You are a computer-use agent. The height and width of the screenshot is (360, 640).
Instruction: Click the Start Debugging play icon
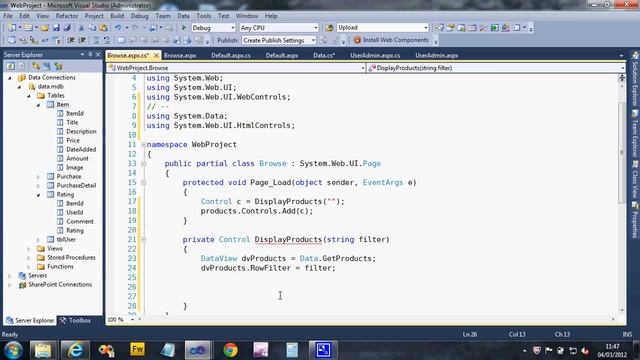(x=184, y=28)
